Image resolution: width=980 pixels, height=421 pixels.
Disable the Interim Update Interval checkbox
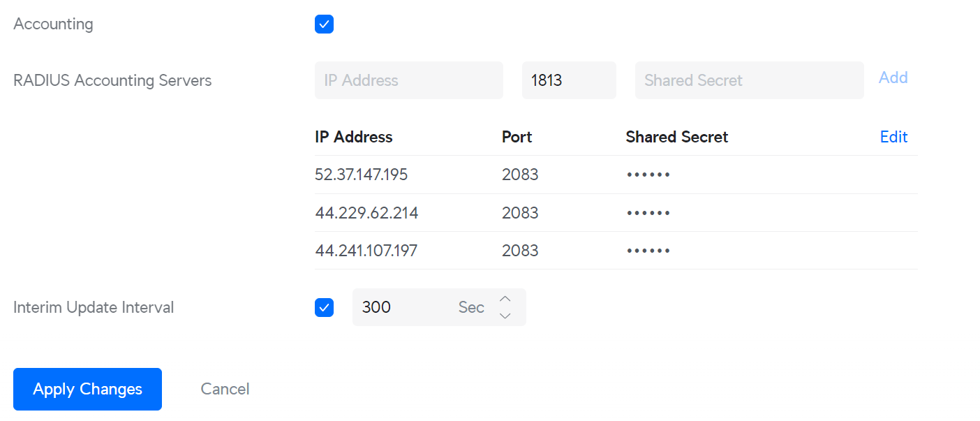click(x=324, y=307)
